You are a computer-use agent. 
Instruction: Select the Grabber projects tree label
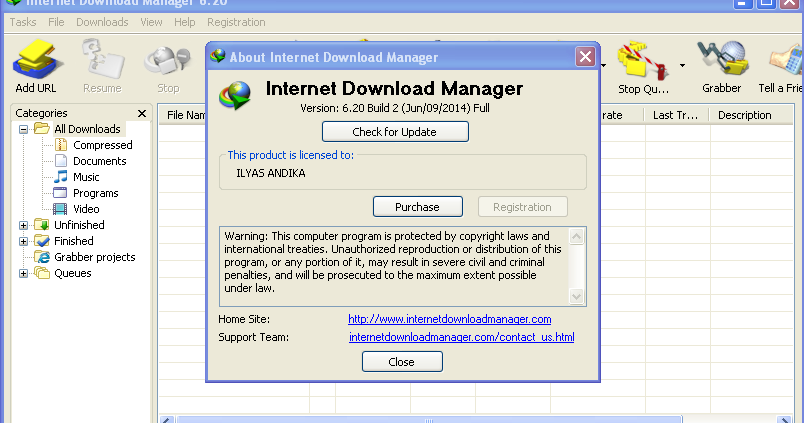[x=95, y=257]
